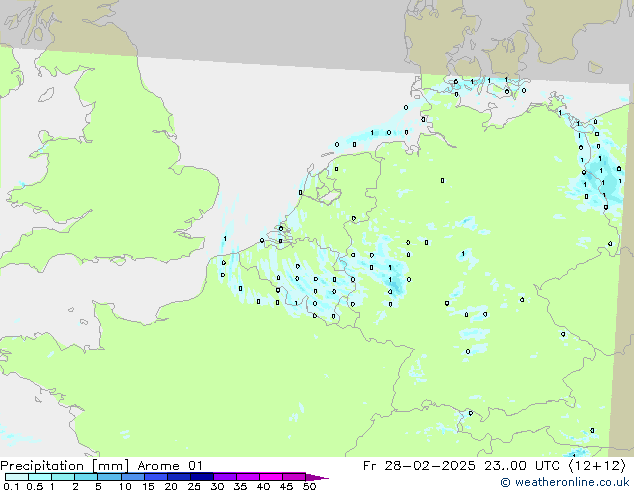
Task: Click the '(12+12)' forecast run label
Action: [x=597, y=466]
